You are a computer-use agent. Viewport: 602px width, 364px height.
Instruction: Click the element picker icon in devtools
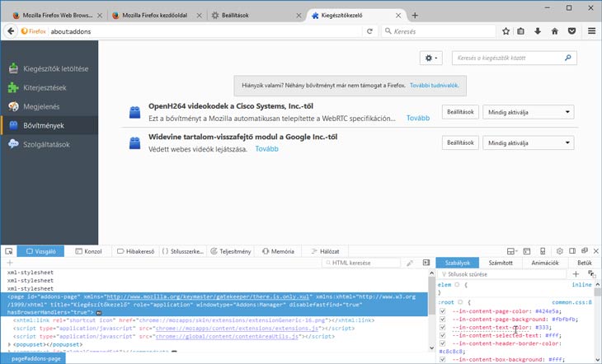click(9, 251)
